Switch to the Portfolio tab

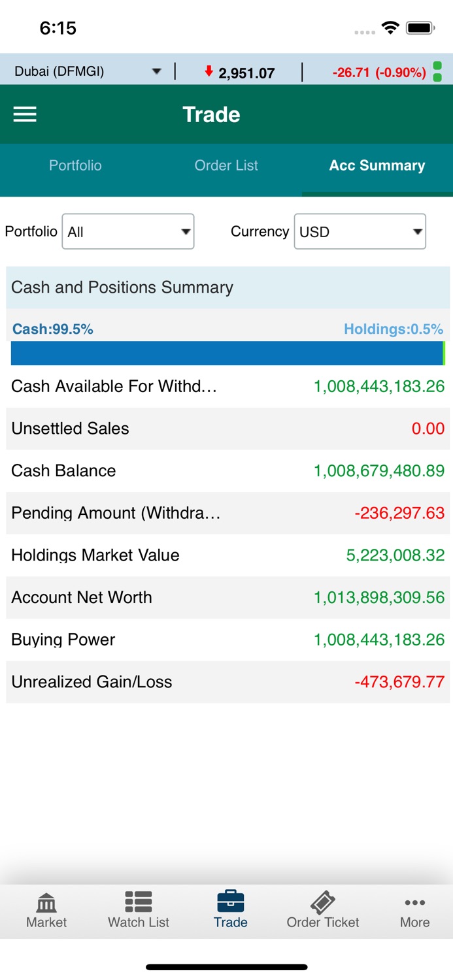click(x=75, y=165)
